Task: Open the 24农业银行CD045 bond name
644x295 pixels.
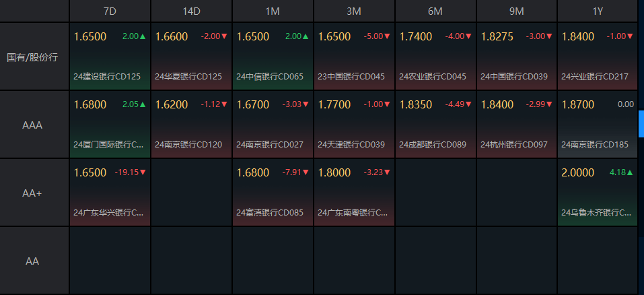Action: coord(432,76)
